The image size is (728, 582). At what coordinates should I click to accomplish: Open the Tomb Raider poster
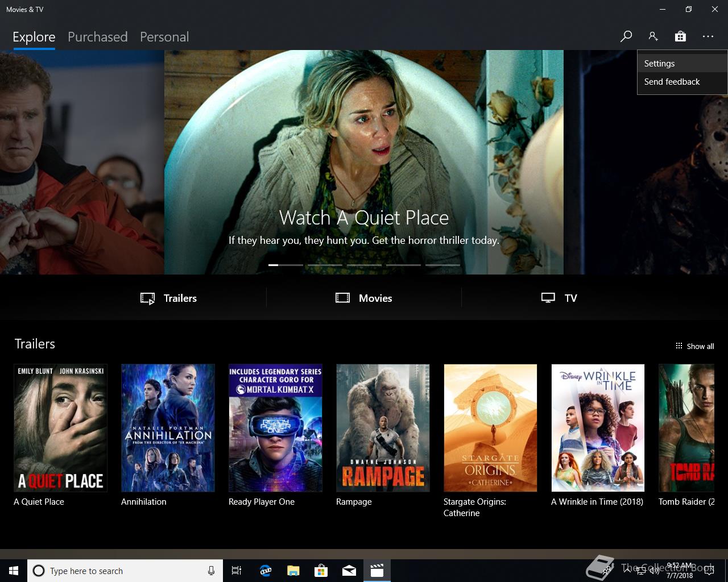coord(686,428)
